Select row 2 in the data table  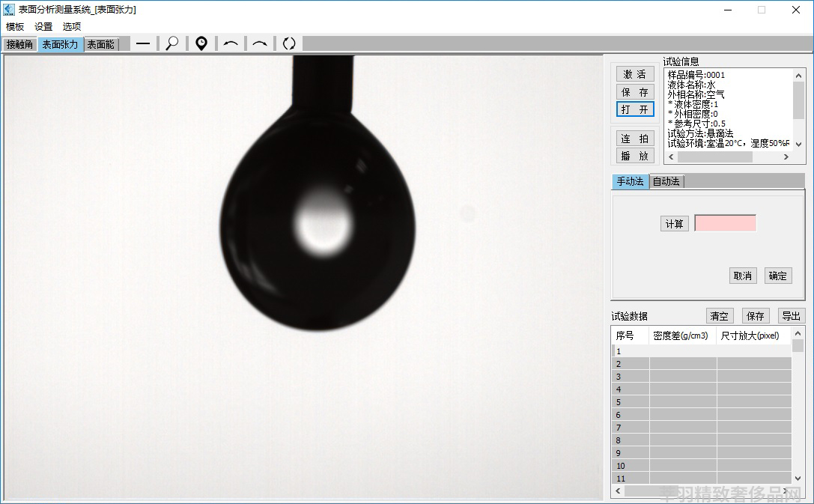tap(702, 364)
